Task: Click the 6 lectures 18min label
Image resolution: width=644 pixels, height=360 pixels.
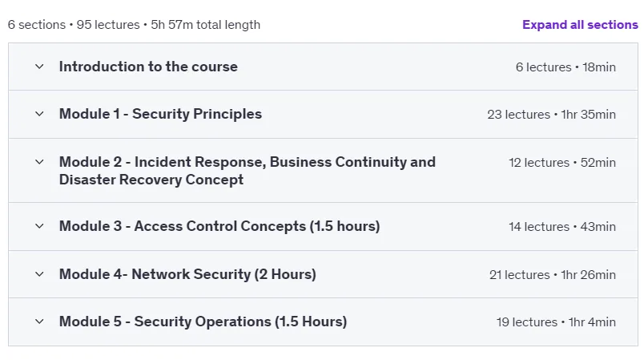Action: click(x=566, y=67)
